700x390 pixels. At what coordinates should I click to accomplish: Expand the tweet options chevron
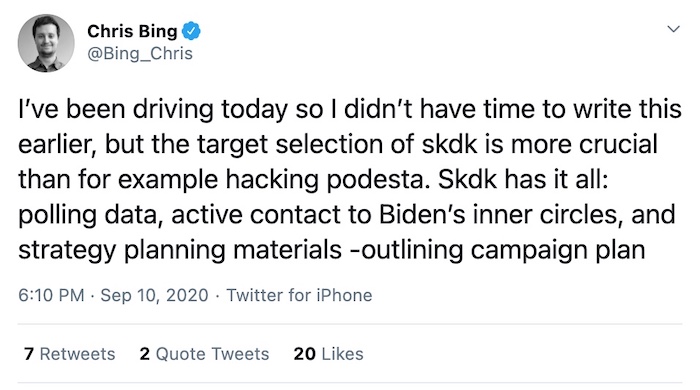point(673,29)
